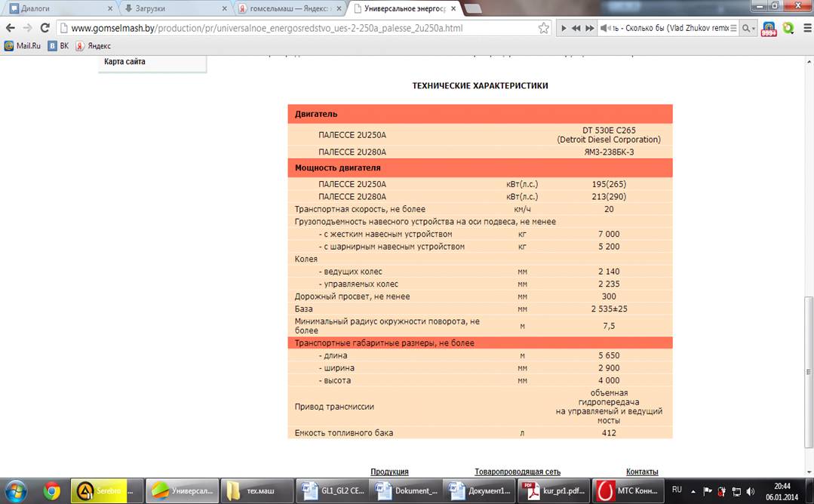Open the Chrome main menu
Screen dimensions: 814x504
pyautogui.click(x=806, y=28)
